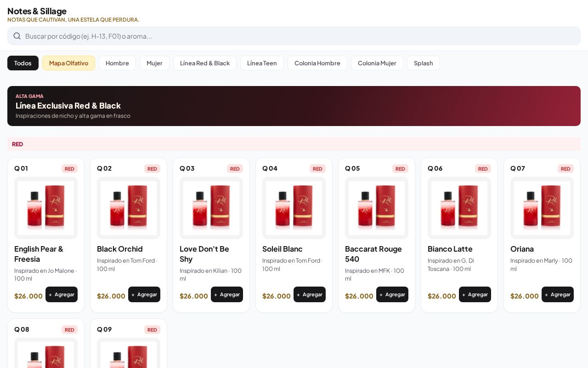Add Bianco Latte to cart
The image size is (588, 368).
point(475,294)
